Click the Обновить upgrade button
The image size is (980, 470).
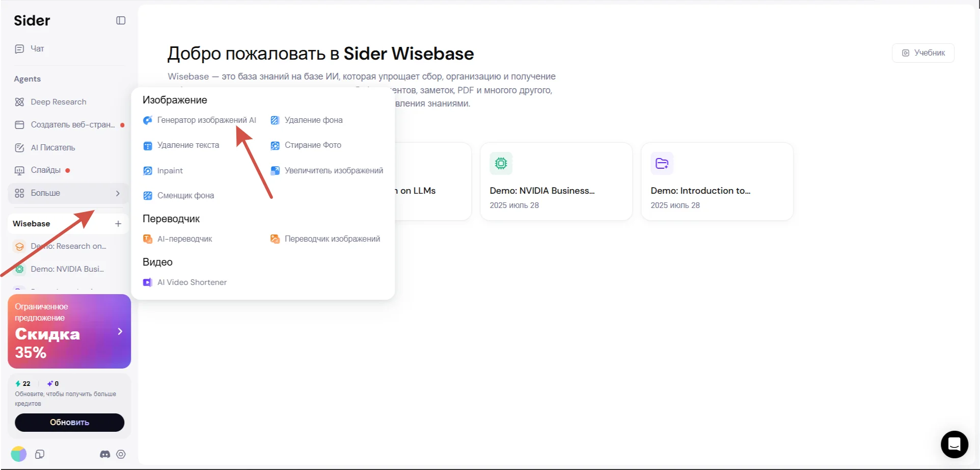tap(69, 422)
